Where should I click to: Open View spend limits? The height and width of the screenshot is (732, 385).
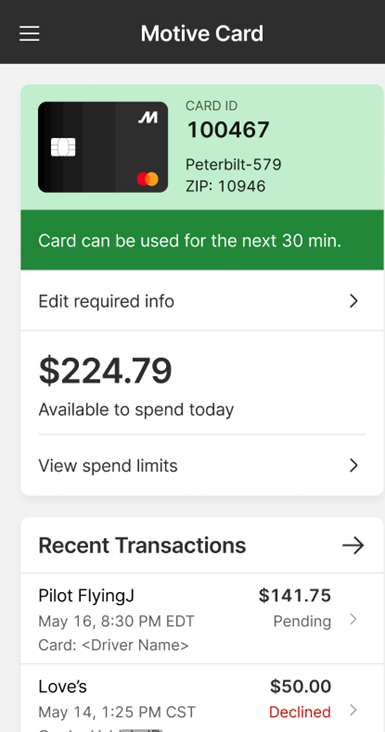tap(202, 465)
